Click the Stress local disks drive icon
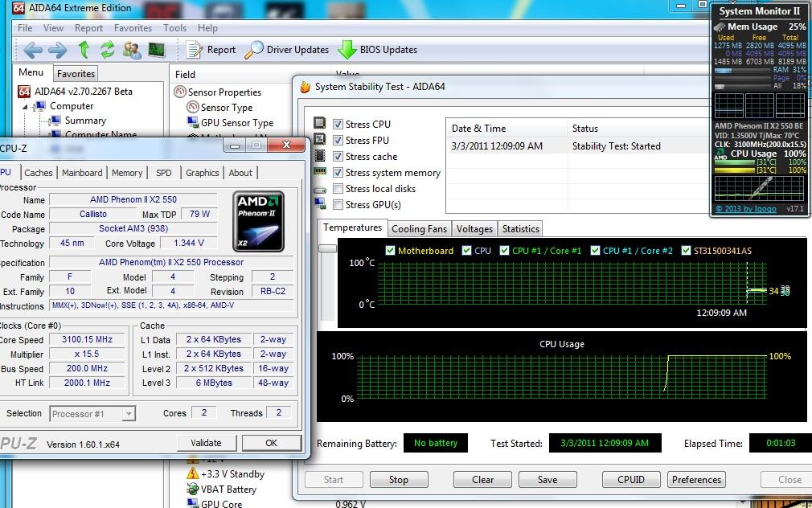 pyautogui.click(x=320, y=190)
